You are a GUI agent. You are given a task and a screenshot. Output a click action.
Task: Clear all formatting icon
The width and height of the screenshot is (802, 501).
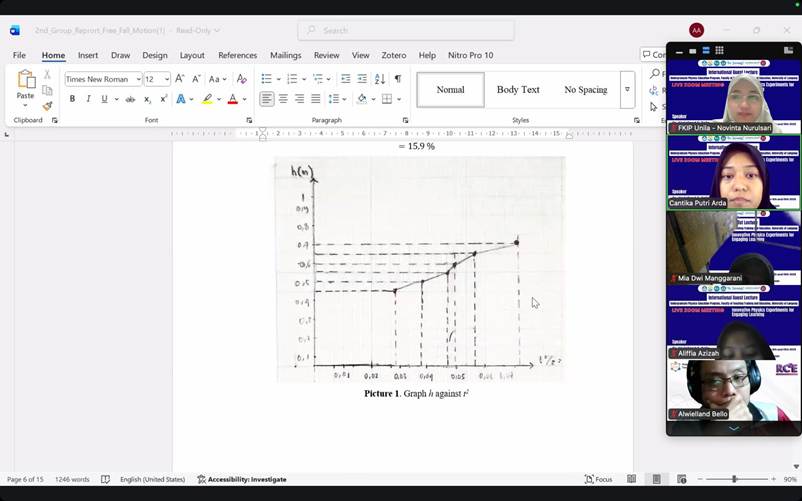pyautogui.click(x=240, y=79)
